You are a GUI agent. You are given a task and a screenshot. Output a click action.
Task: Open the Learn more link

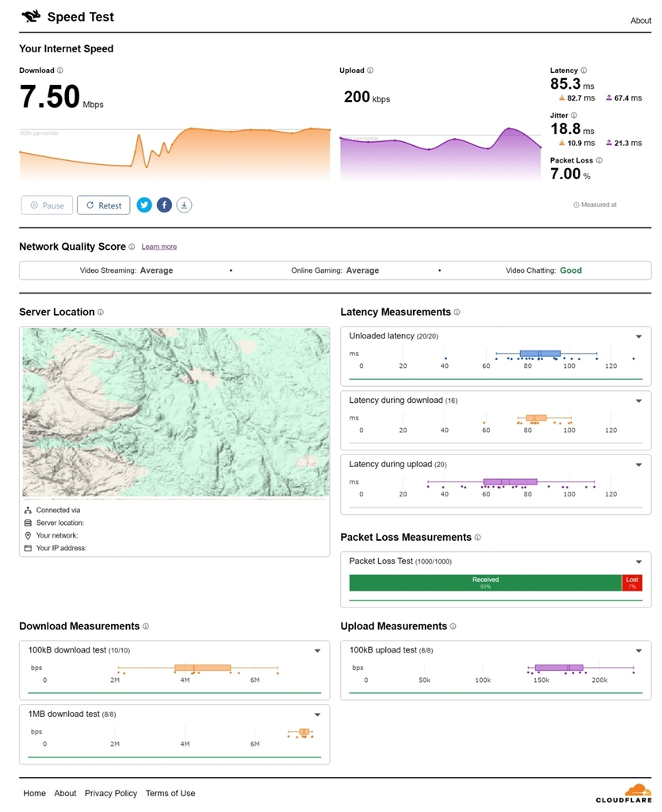coord(159,247)
